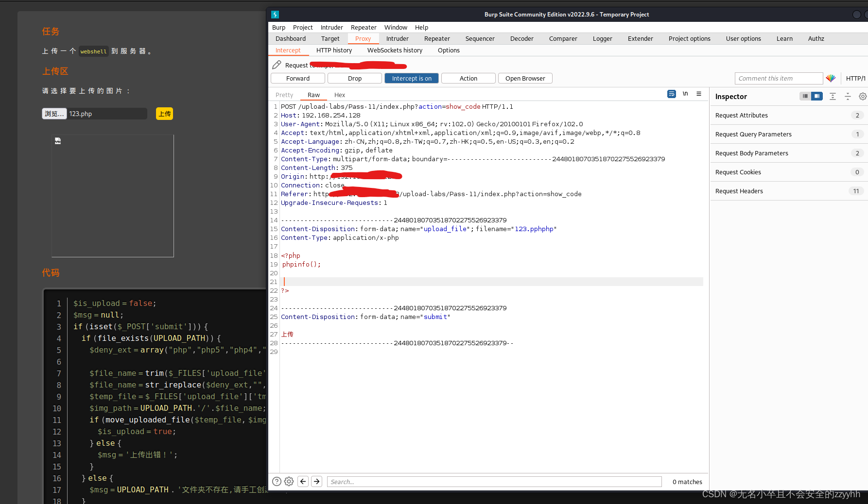Screen dimensions: 868x504
Task: Open the Decoder tab
Action: click(521, 38)
